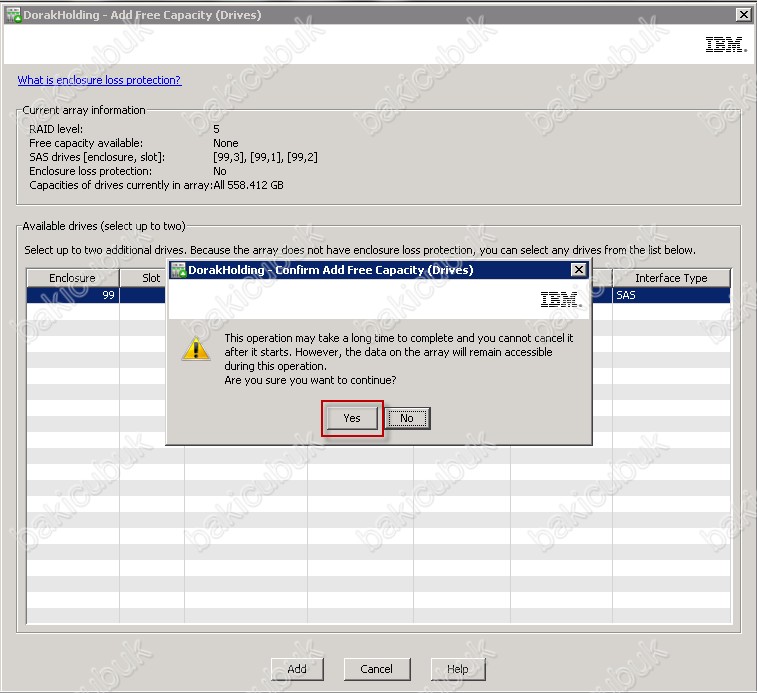This screenshot has width=757, height=693.
Task: Close the Confirm Add Free Capacity dialog
Action: pos(578,269)
